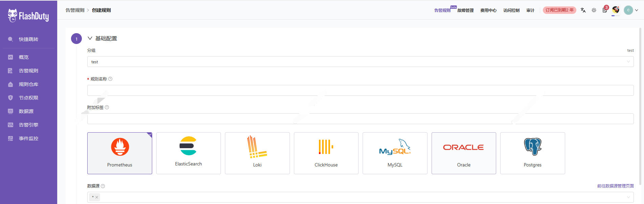Select the Prometheus data source card

coord(120,153)
